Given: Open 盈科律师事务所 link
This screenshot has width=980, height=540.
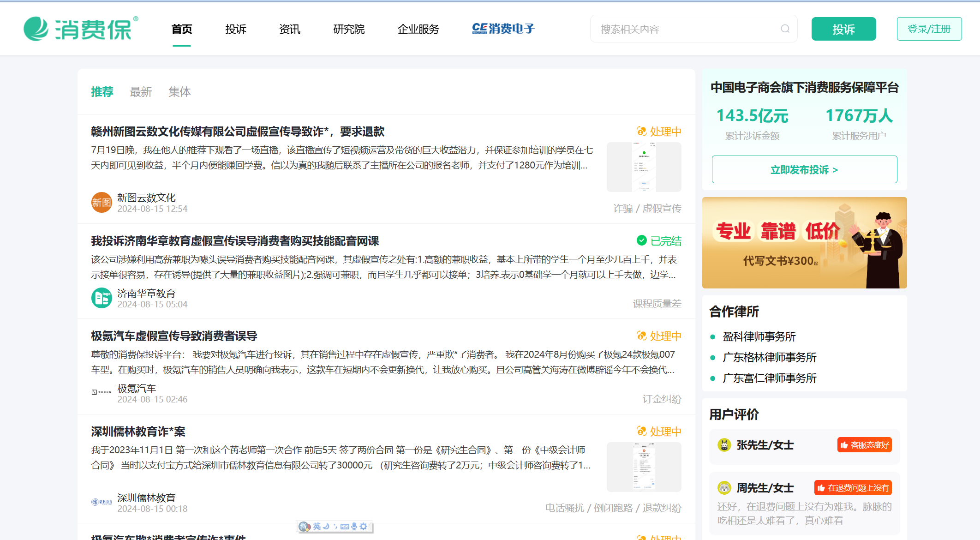Looking at the screenshot, I should pyautogui.click(x=759, y=336).
